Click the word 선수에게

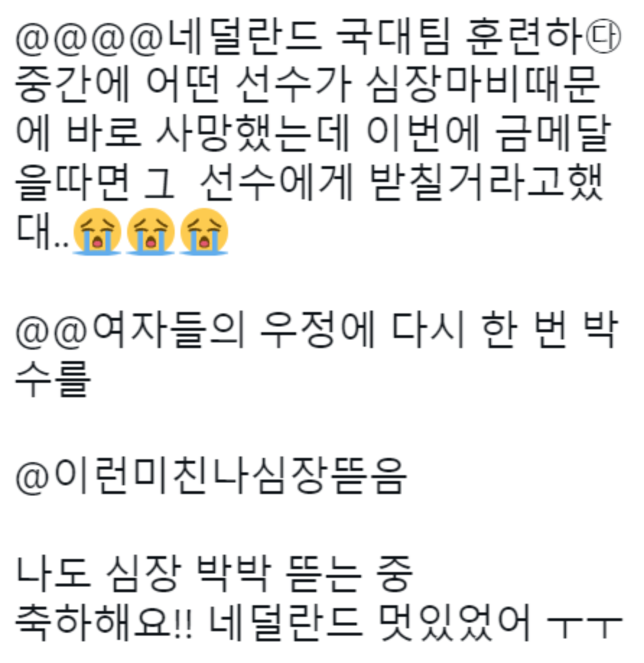277,183
